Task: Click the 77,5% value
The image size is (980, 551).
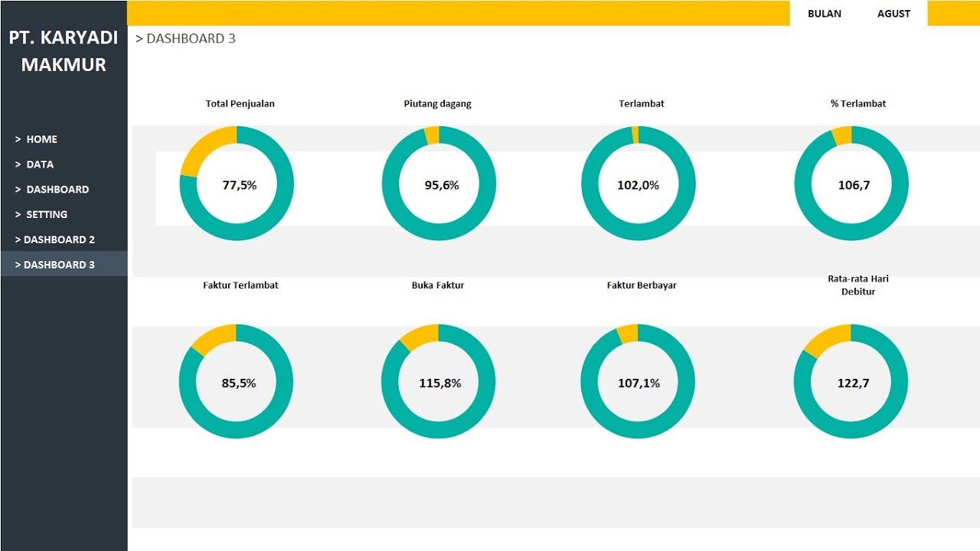Action: (240, 185)
